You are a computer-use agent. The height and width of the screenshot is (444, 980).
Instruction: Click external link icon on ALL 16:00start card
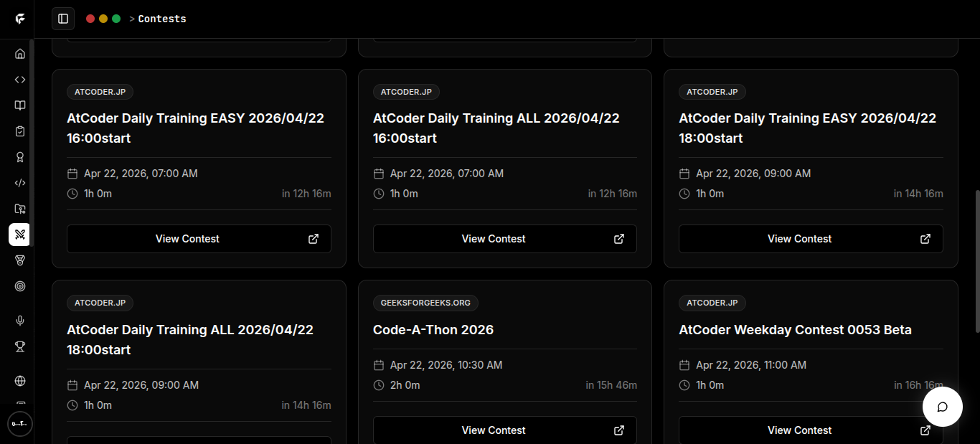tap(619, 239)
